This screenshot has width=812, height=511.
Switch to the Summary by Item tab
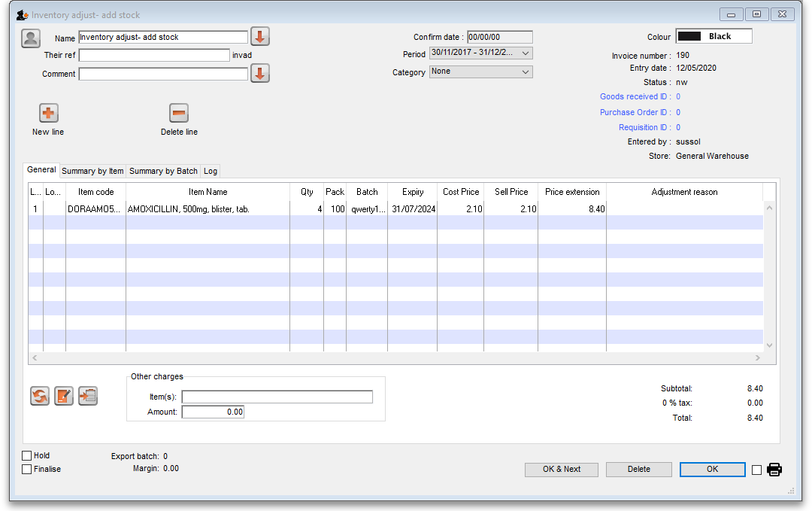point(92,171)
